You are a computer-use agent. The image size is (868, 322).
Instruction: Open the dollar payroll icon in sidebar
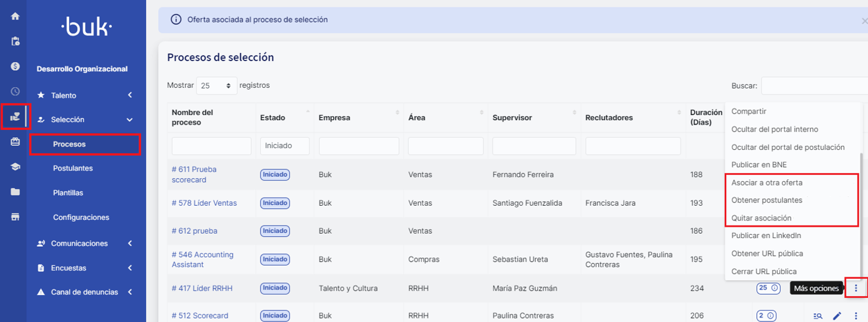tap(15, 66)
